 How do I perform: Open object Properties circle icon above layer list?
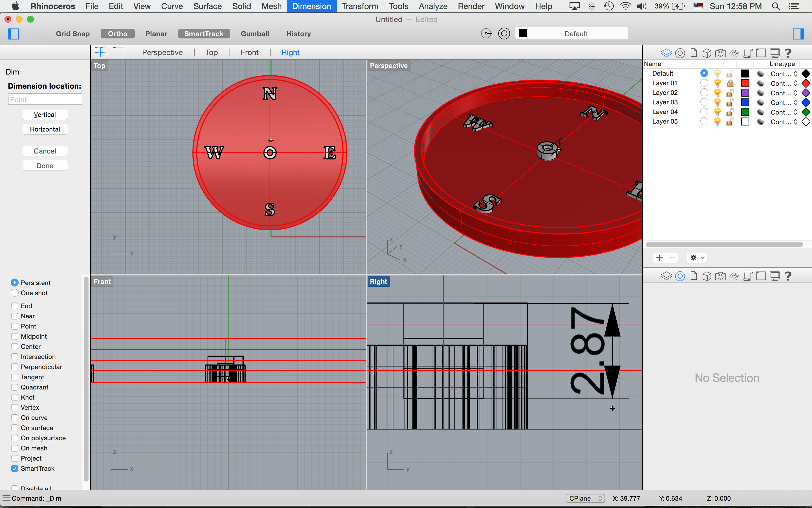[680, 53]
